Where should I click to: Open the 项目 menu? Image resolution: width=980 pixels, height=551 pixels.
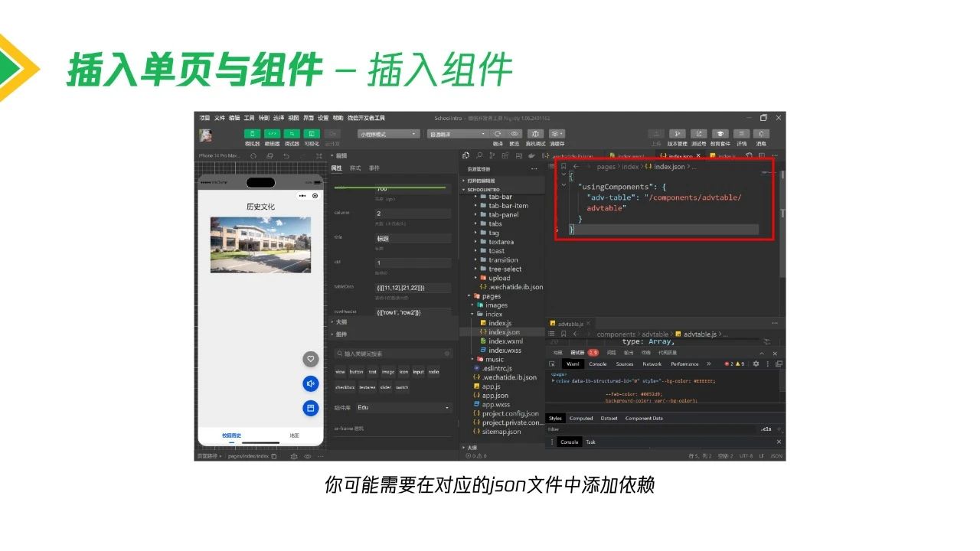click(x=204, y=118)
